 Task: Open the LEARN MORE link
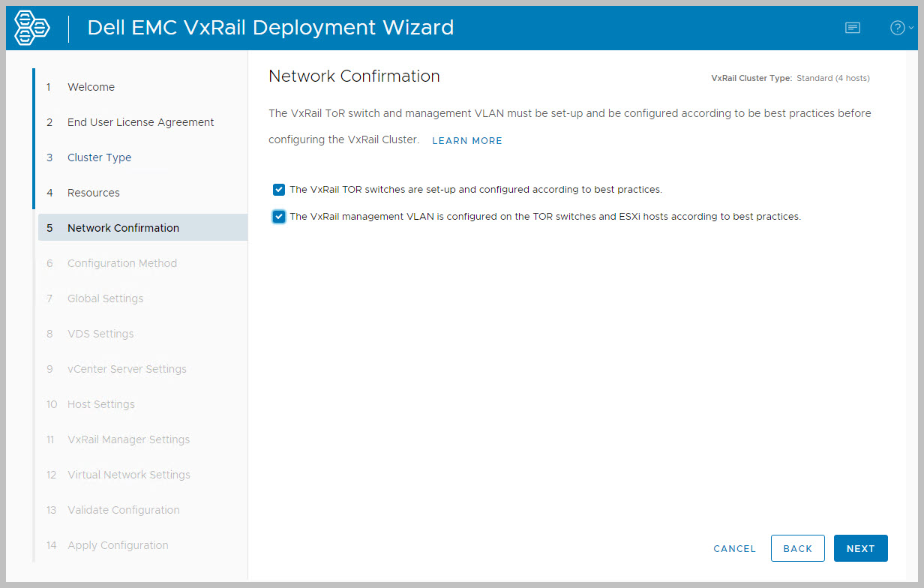(467, 141)
